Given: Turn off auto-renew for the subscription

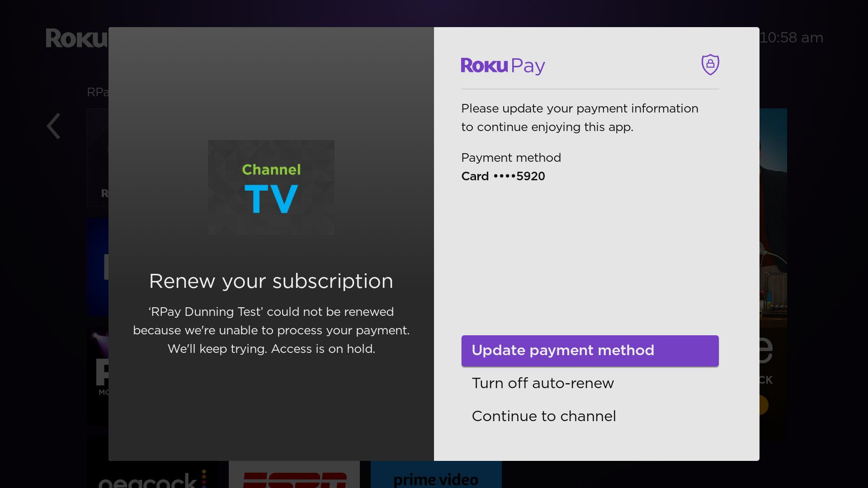Looking at the screenshot, I should point(542,383).
